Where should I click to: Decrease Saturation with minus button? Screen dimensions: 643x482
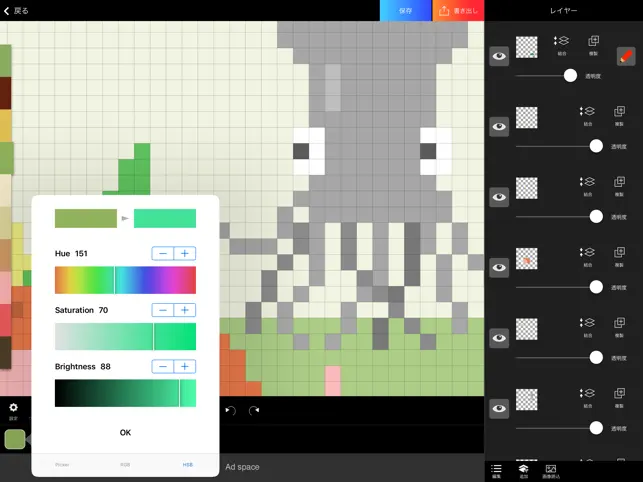click(163, 310)
